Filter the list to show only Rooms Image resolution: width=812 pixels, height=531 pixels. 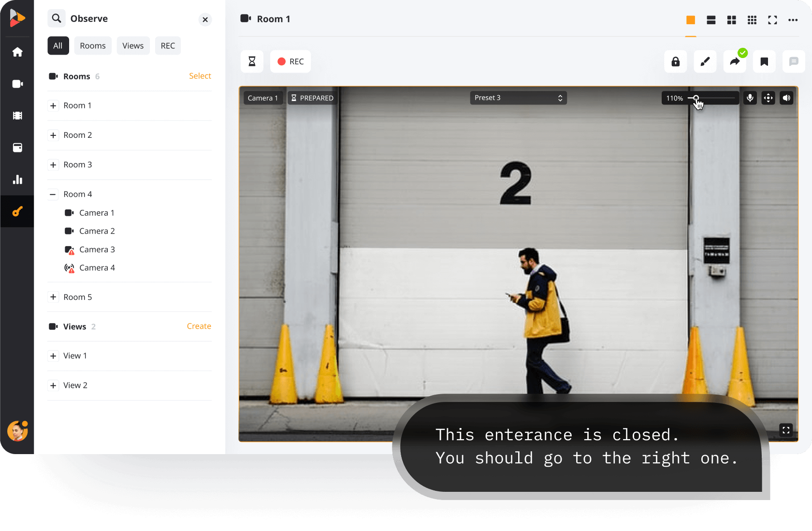tap(93, 45)
